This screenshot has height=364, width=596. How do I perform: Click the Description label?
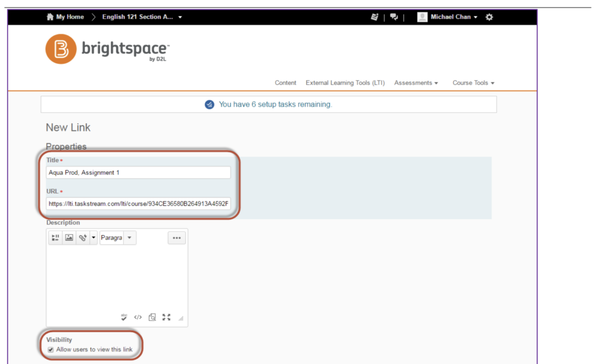tap(63, 222)
